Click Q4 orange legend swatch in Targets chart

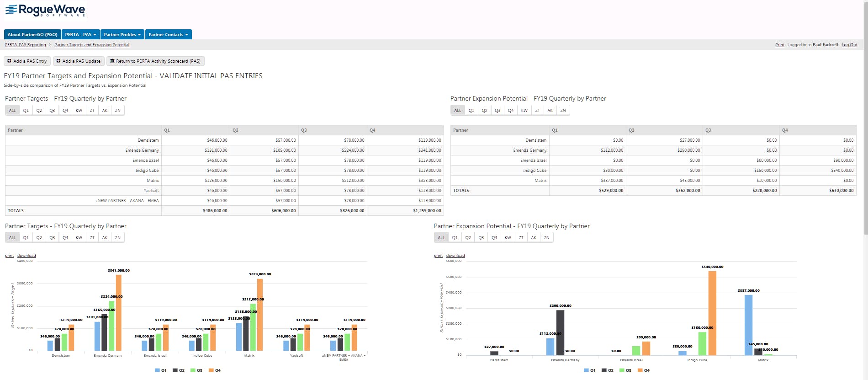(x=211, y=370)
